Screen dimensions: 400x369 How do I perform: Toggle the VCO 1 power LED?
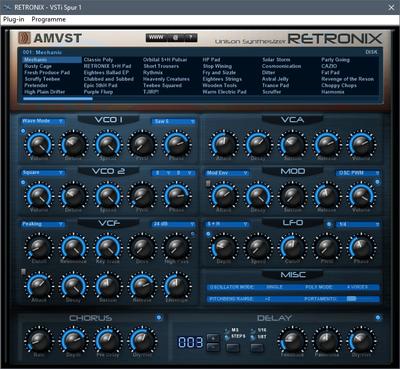point(23,131)
